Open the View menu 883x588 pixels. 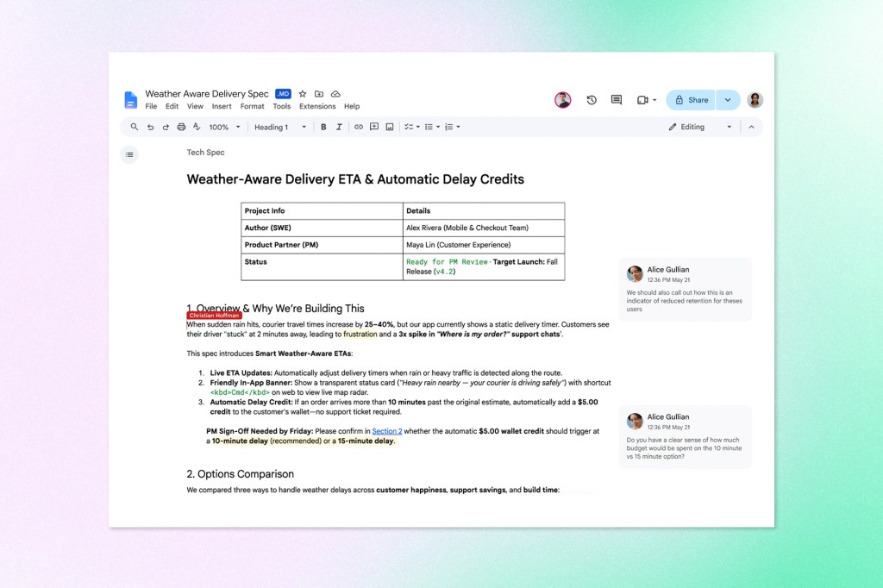(x=195, y=106)
